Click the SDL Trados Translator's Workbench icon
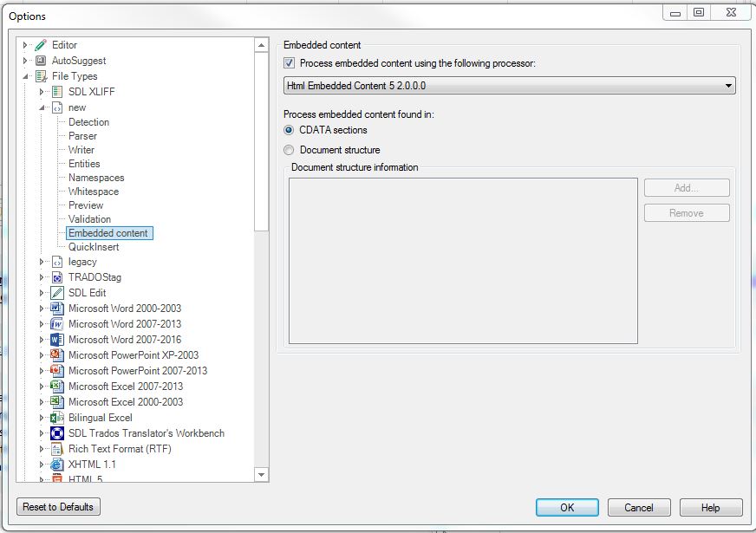This screenshot has width=756, height=533. 57,433
